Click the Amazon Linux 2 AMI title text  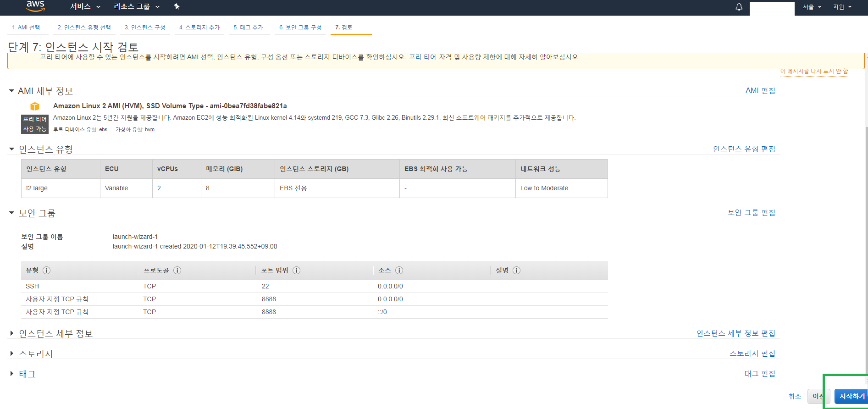tap(170, 105)
